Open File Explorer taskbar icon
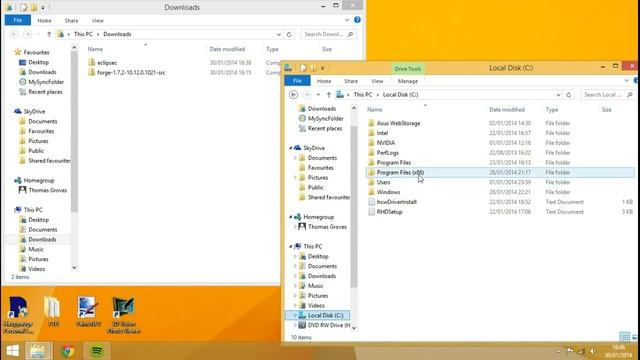 coord(38,351)
